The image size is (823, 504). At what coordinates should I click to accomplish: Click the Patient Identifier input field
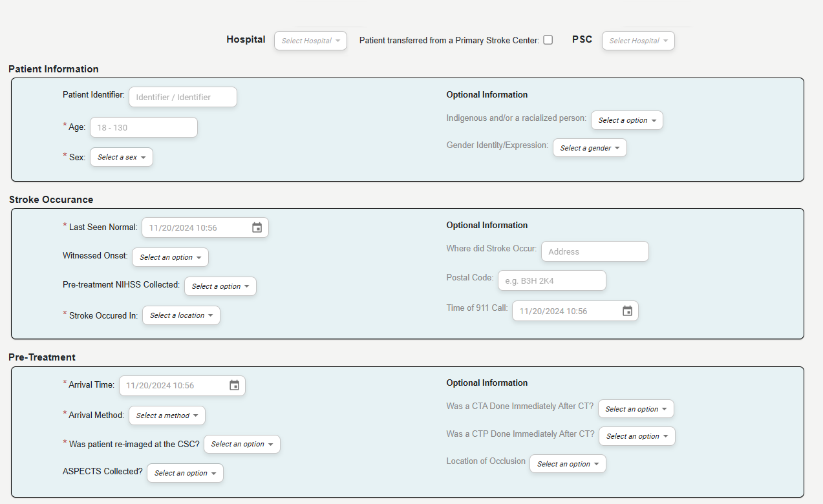(x=182, y=97)
